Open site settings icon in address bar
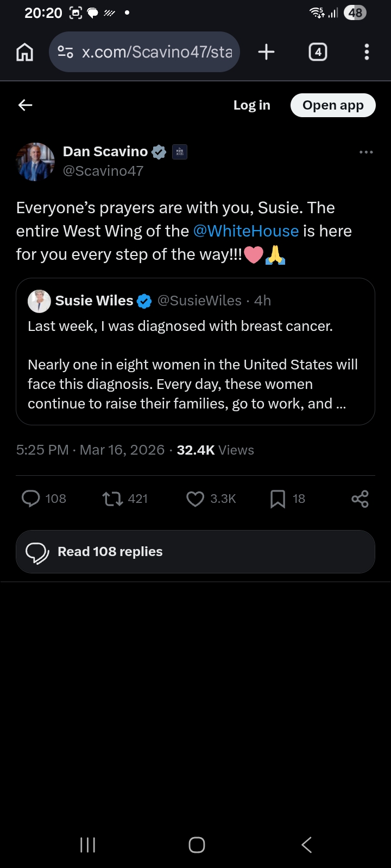Viewport: 391px width, 868px height. [65, 52]
